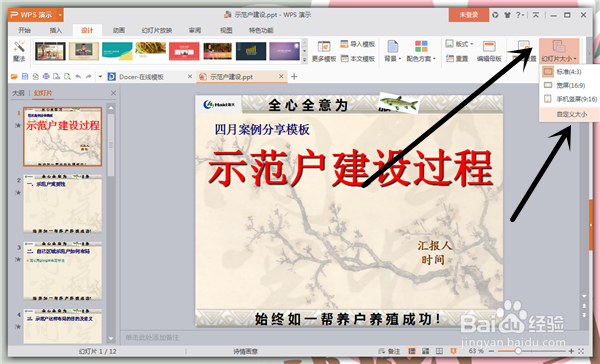Close the 示范户建设.ppt document tab
The height and width of the screenshot is (364, 600).
[x=281, y=77]
